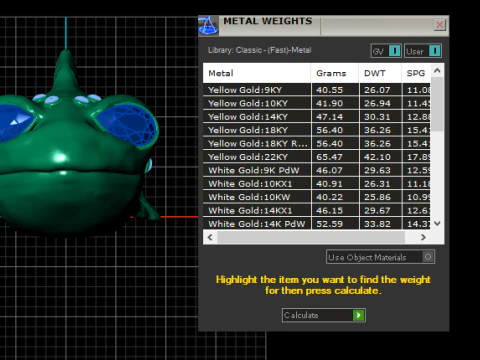480x360 pixels.
Task: Select the Yellow Gold:14KY row
Action: click(x=317, y=117)
